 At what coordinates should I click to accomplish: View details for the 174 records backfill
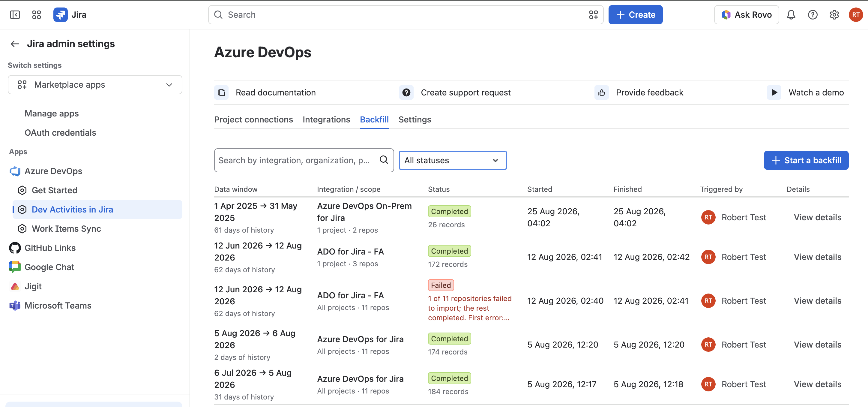pyautogui.click(x=817, y=345)
